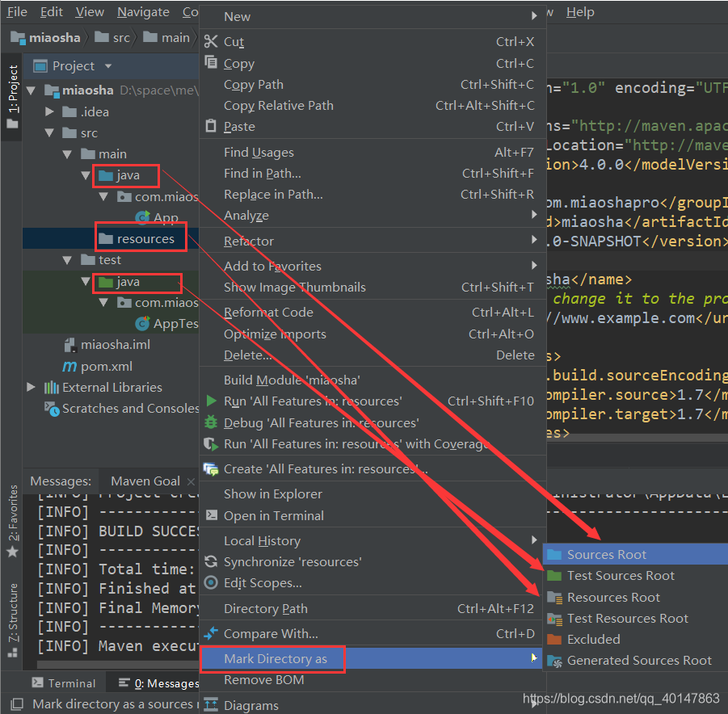This screenshot has width=728, height=714.
Task: Click the Cut scissors icon
Action: [211, 42]
